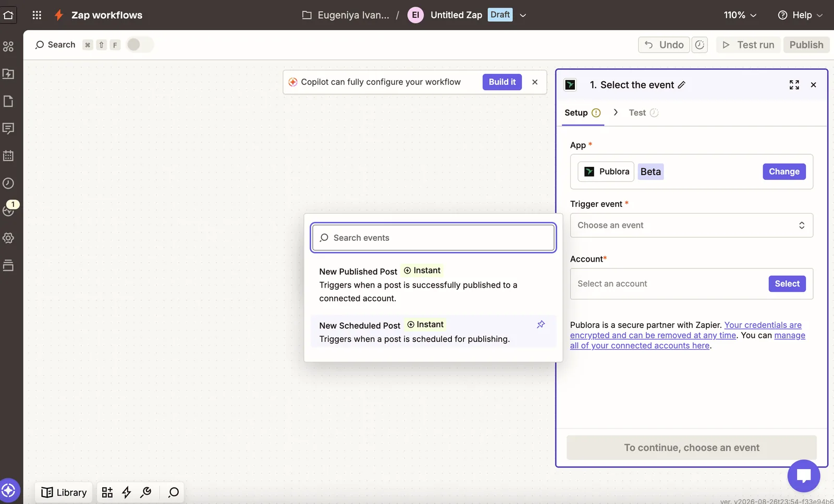
Task: Click the Publora app chip
Action: point(606,171)
